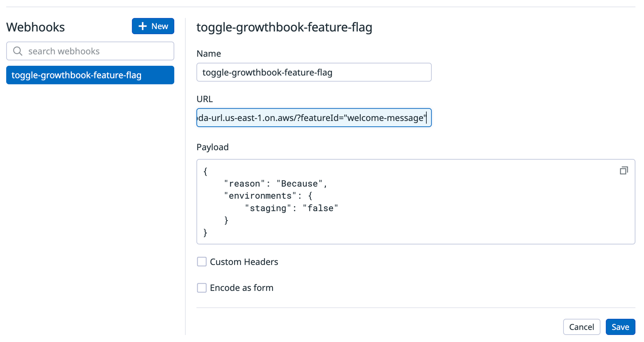
Task: Click the toggle-growthbook-feature-flag page title
Action: click(284, 27)
